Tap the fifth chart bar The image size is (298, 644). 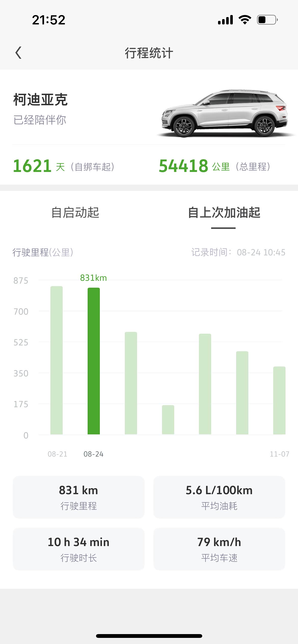(205, 384)
